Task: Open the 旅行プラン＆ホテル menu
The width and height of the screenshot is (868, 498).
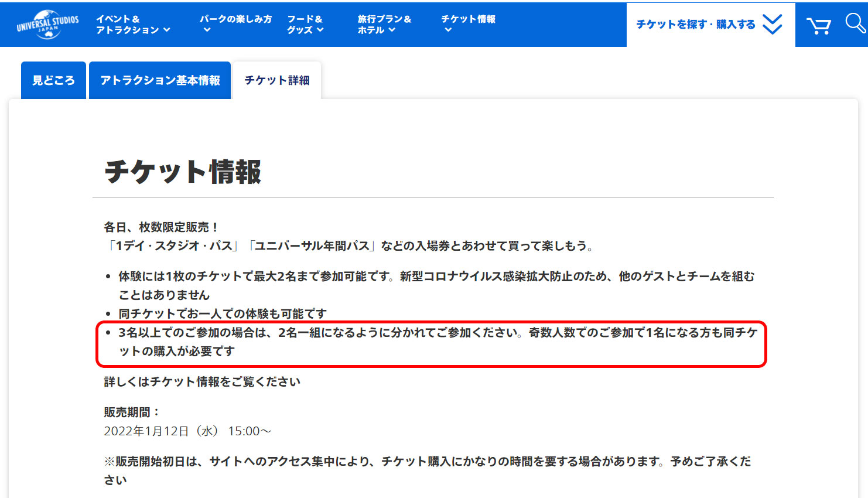Action: coord(384,24)
